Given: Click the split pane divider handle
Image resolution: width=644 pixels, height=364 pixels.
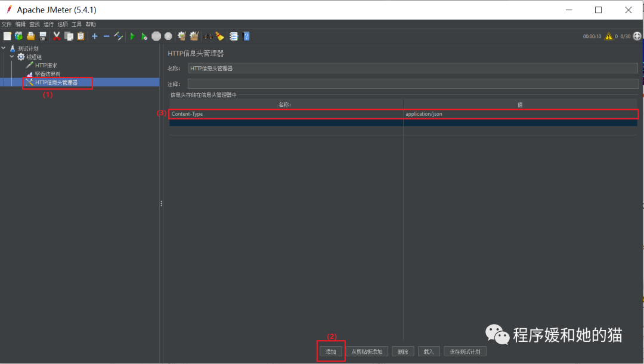Looking at the screenshot, I should tap(162, 203).
